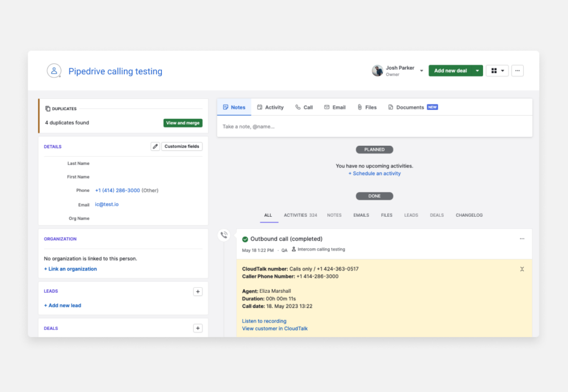Switch to the Notes tab

tap(234, 107)
